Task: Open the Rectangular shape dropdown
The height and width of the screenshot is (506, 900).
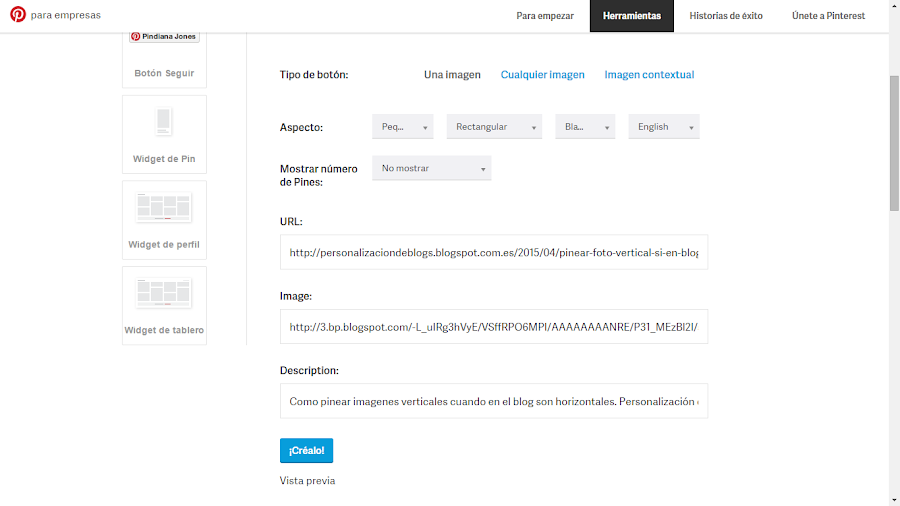Action: click(x=494, y=127)
